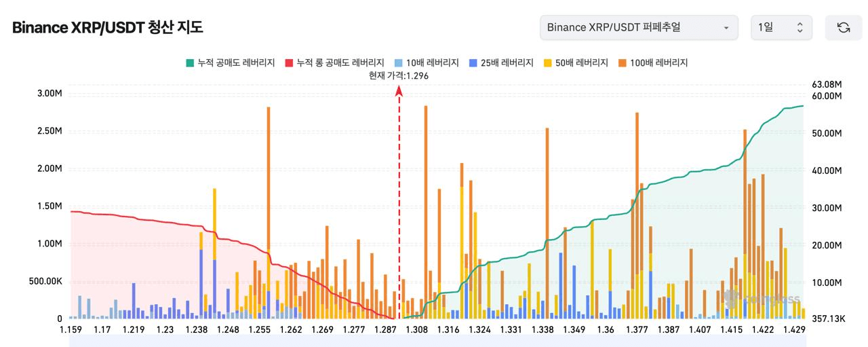Toggle the 25배 레버리지 legend series

[x=501, y=62]
